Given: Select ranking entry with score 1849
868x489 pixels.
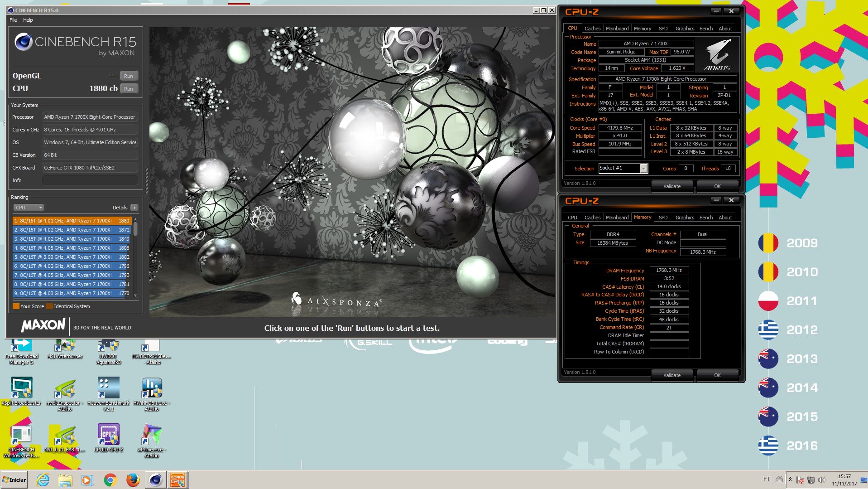Looking at the screenshot, I should (72, 239).
